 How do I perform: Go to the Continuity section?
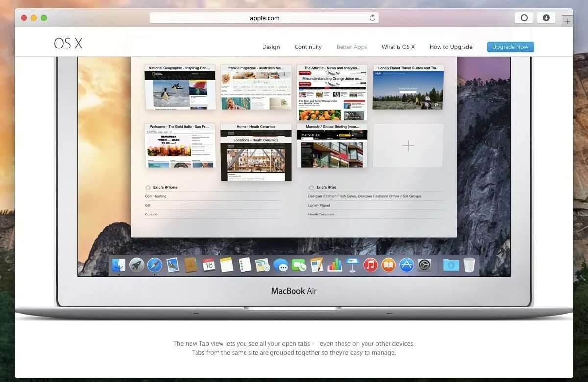pos(308,47)
